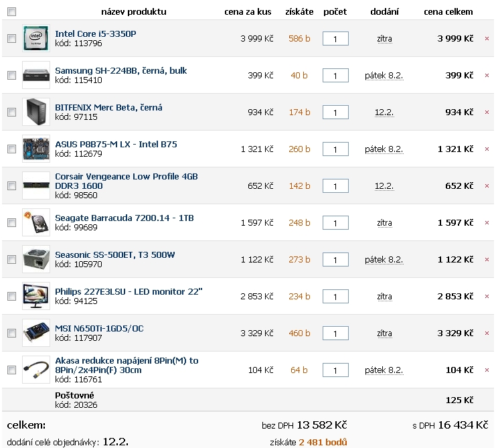496x448 pixels.
Task: Tick the Corsair Vengeance row checkbox
Action: [11, 185]
